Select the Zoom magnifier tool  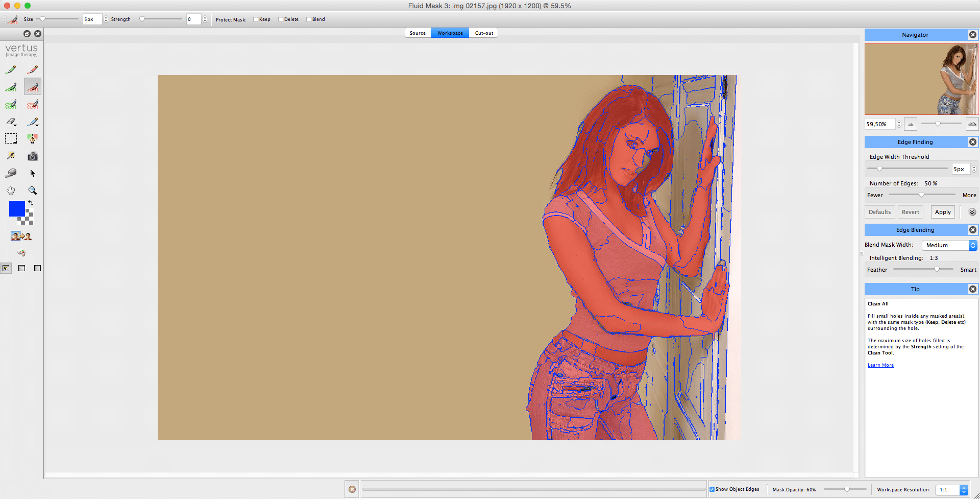(x=33, y=191)
